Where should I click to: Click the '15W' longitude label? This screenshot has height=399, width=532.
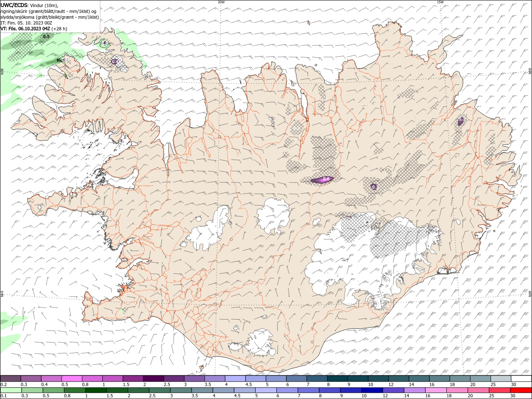point(440,2)
